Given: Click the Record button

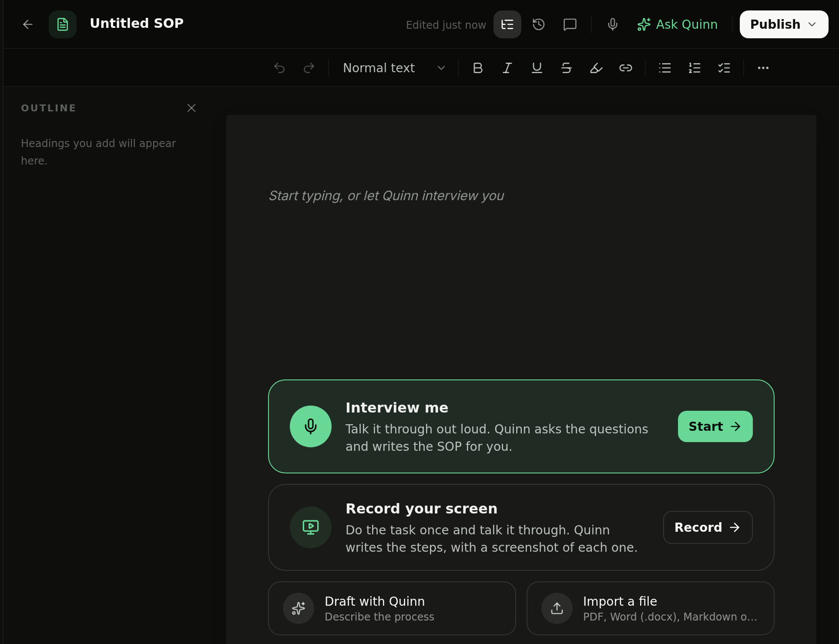Looking at the screenshot, I should tap(708, 527).
